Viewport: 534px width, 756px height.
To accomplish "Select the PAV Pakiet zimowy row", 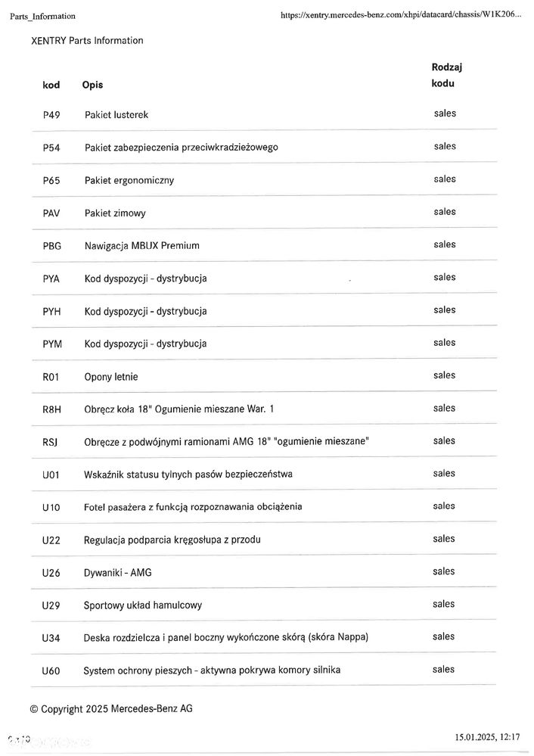I will (264, 213).
